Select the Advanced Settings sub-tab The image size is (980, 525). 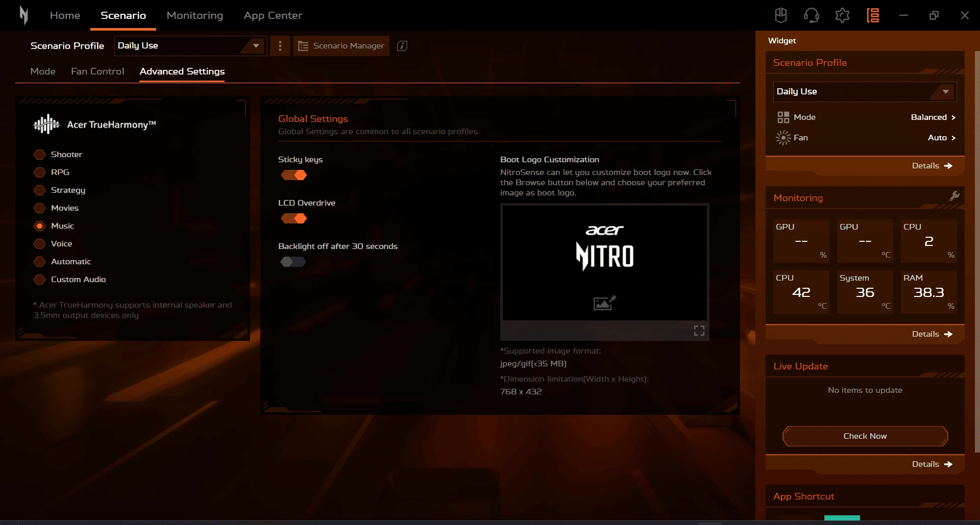click(182, 71)
